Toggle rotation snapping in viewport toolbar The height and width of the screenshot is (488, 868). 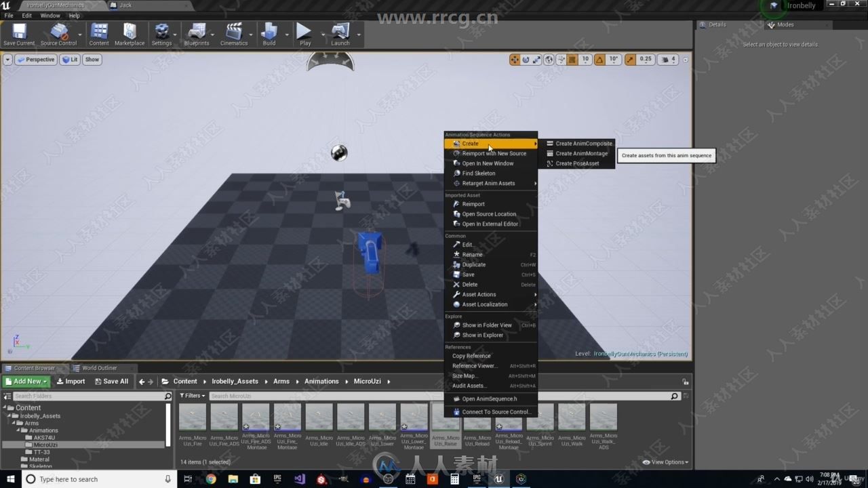coord(599,60)
